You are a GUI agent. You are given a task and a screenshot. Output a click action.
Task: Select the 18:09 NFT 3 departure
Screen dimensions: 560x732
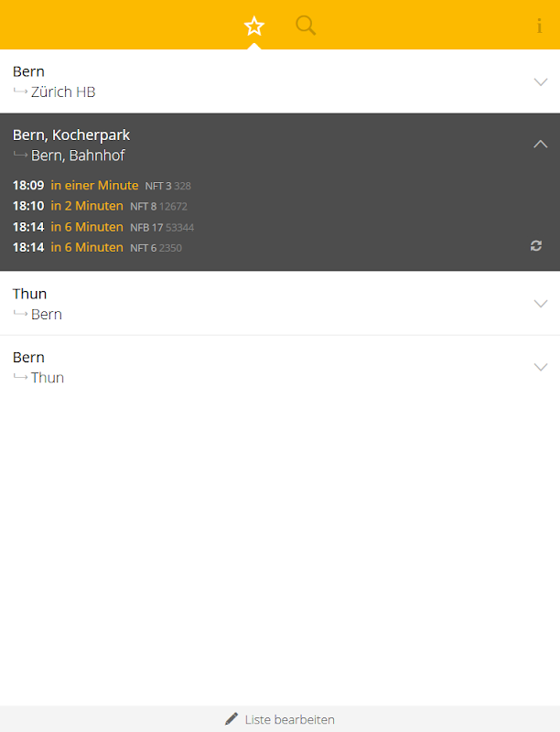[101, 185]
